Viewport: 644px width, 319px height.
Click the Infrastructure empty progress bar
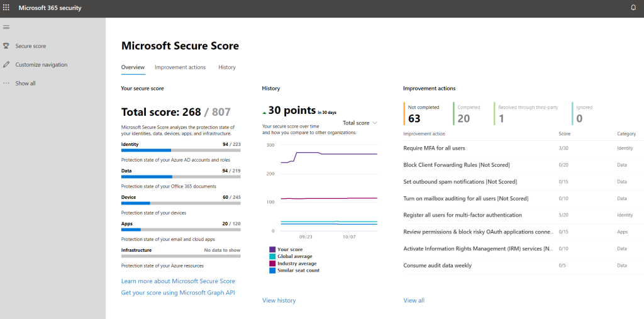point(180,256)
